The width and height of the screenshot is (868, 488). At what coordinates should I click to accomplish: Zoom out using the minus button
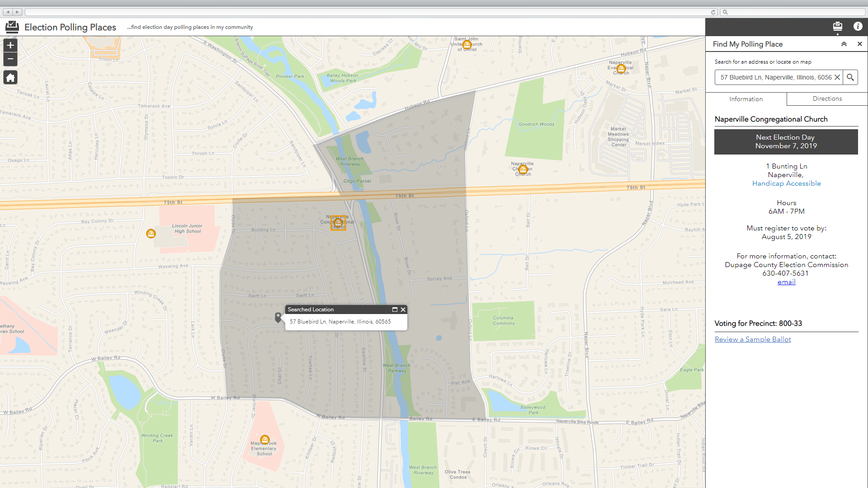[10, 59]
